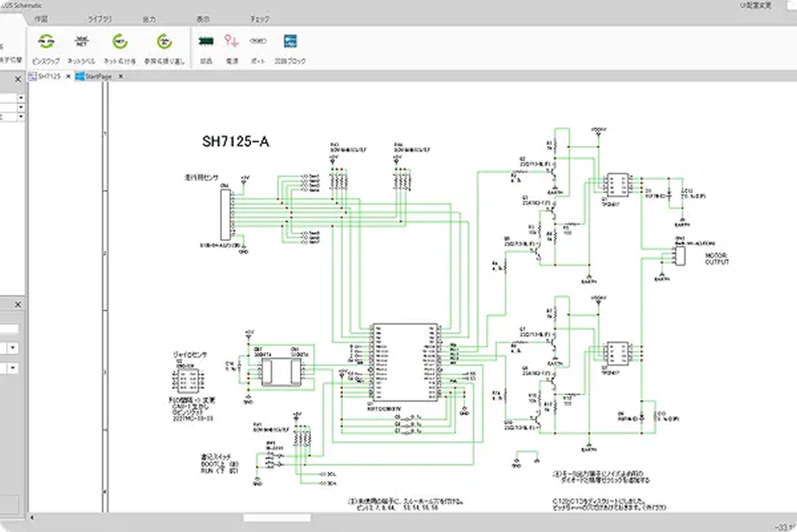Select the ポート (port) tool
Viewport: 797px width, 532px height.
[x=258, y=41]
